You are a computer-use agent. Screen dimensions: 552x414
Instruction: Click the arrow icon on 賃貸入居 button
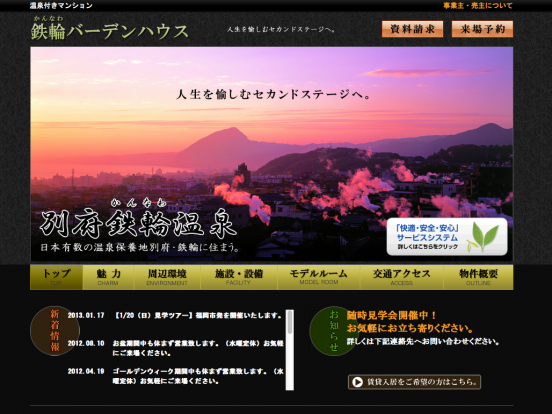pos(357,382)
